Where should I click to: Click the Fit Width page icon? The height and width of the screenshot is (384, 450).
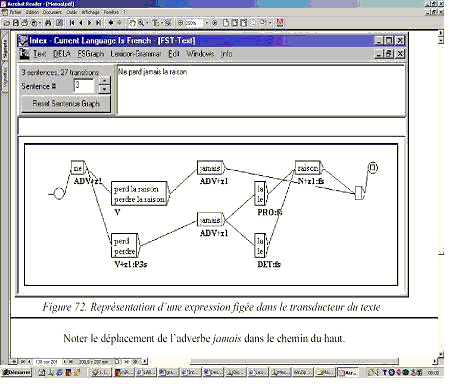(244, 23)
